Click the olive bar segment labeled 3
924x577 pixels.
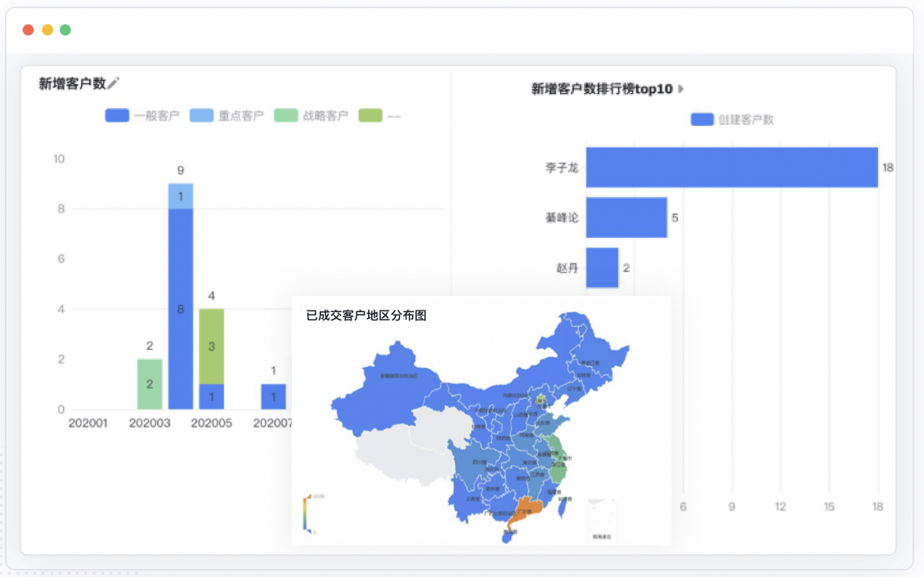[212, 347]
